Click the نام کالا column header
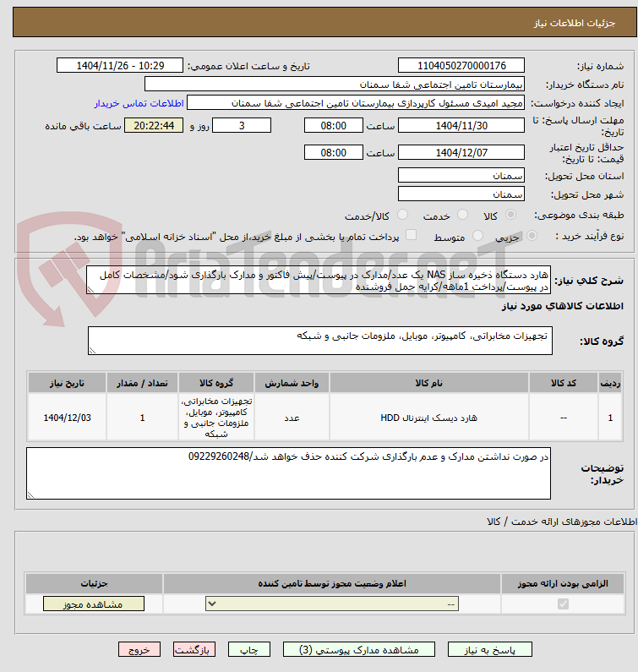638x672 pixels. click(x=429, y=383)
